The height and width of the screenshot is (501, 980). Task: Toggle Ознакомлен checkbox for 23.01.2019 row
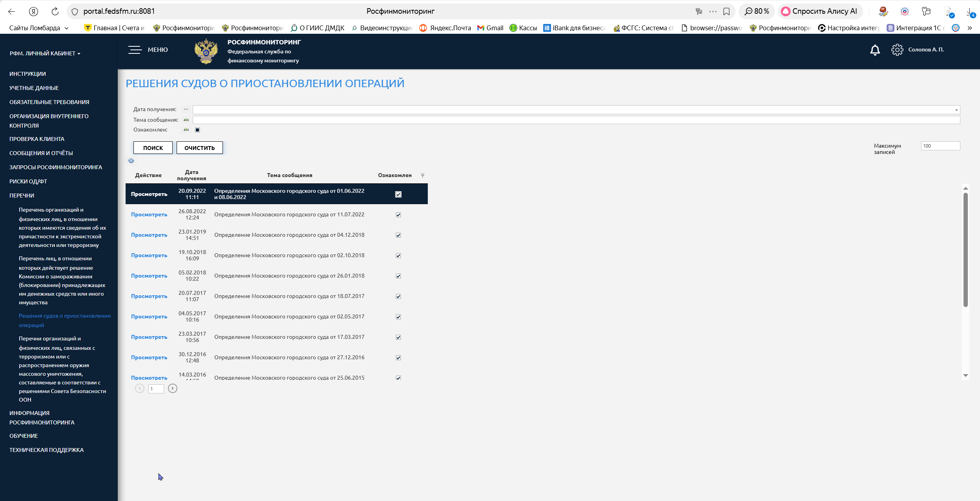click(x=398, y=235)
